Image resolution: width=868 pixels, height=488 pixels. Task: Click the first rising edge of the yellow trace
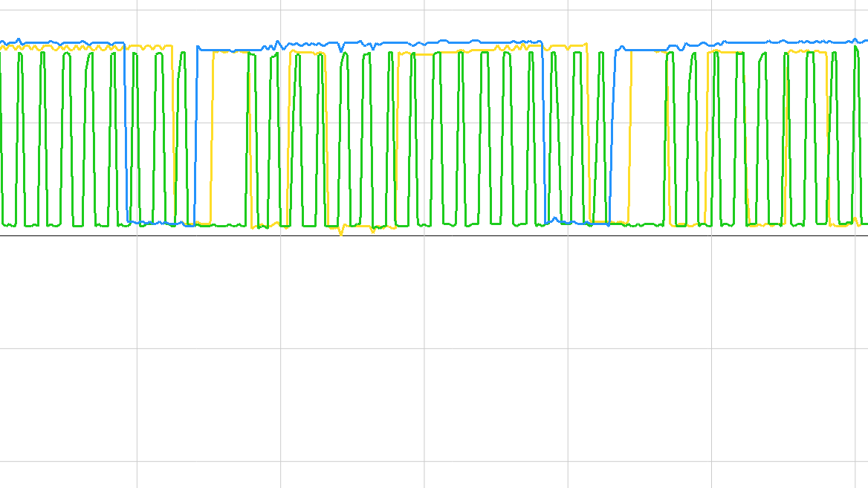click(213, 134)
